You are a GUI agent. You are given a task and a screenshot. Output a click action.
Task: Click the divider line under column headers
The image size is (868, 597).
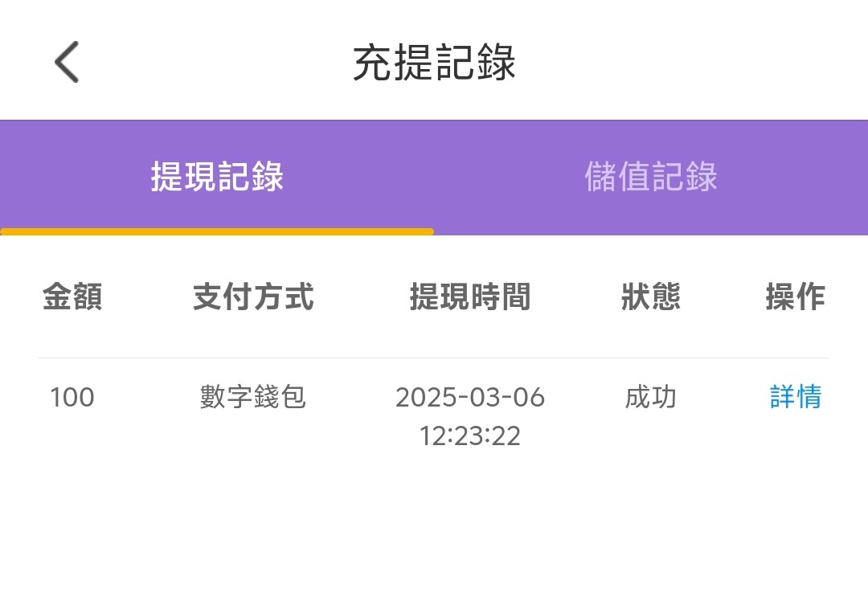pyautogui.click(x=434, y=358)
